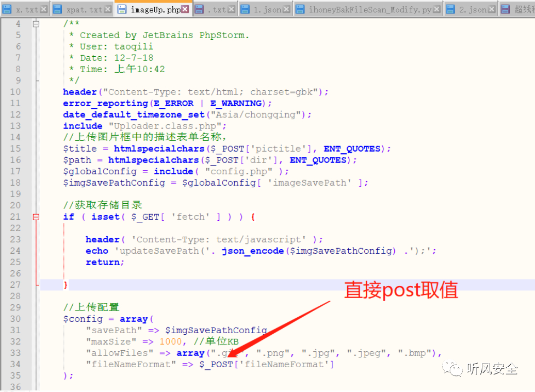
Task: Click the 'imageSavePath' array key
Action: [310, 183]
